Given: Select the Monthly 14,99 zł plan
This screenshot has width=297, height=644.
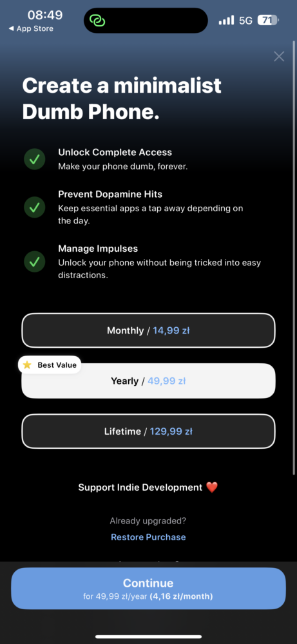Looking at the screenshot, I should click(x=148, y=330).
